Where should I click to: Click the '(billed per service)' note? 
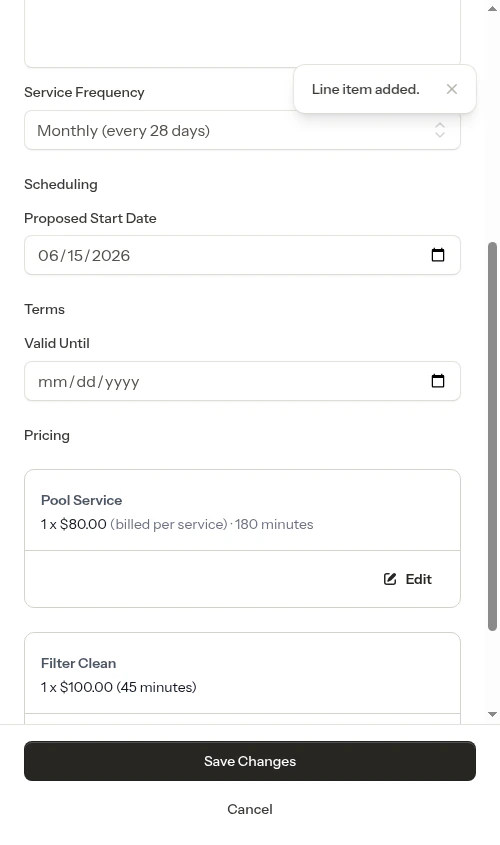click(x=169, y=524)
